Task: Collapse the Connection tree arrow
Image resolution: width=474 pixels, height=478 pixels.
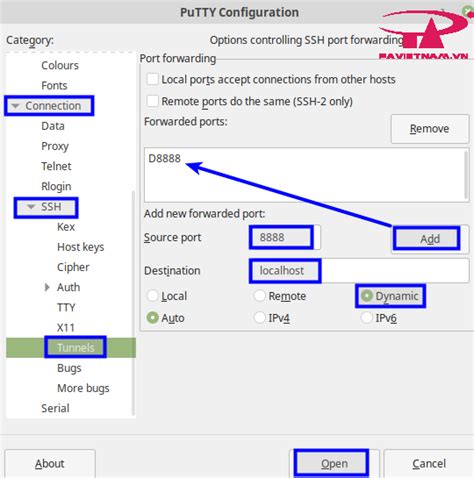Action: click(x=15, y=106)
